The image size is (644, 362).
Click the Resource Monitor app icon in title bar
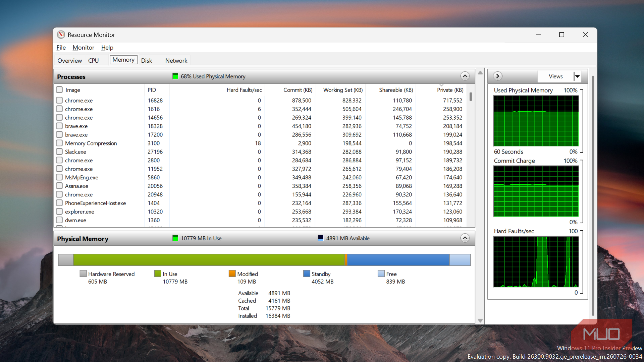point(61,35)
